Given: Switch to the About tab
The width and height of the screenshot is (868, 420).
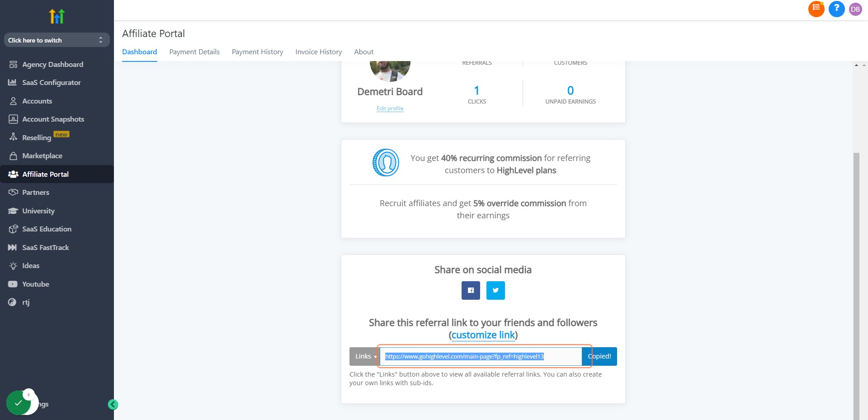Looking at the screenshot, I should pyautogui.click(x=364, y=52).
